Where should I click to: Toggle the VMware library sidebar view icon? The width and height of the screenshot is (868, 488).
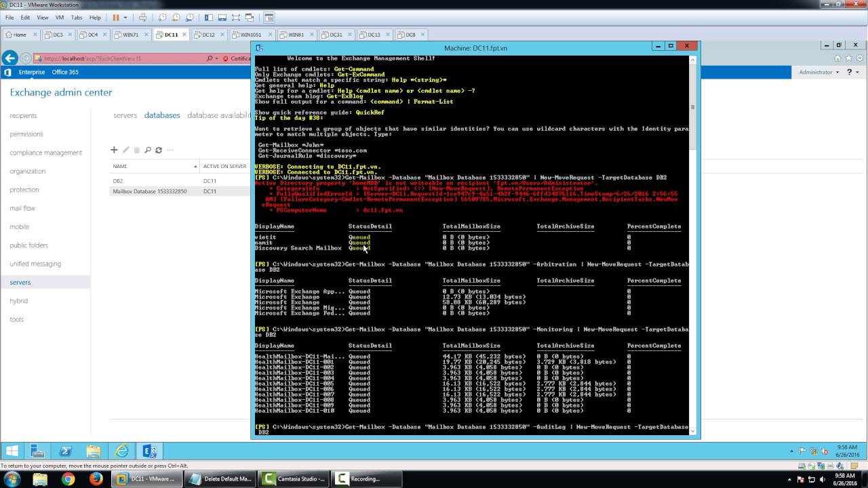pyautogui.click(x=210, y=18)
